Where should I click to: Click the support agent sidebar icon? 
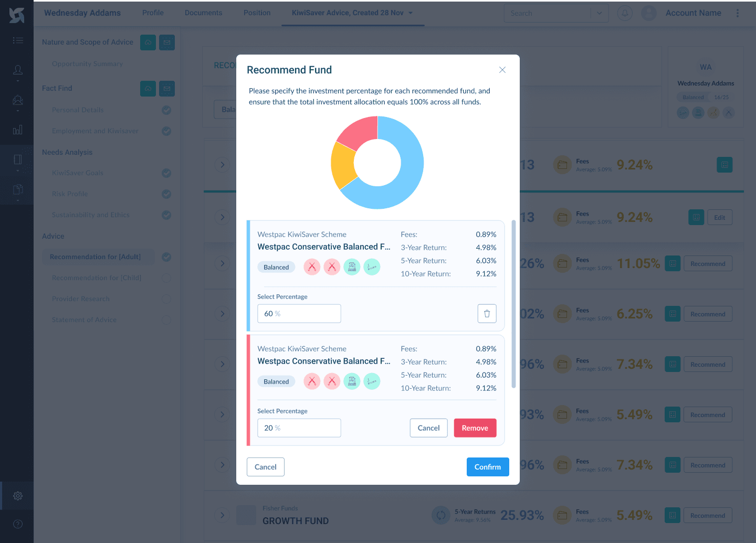[x=18, y=100]
